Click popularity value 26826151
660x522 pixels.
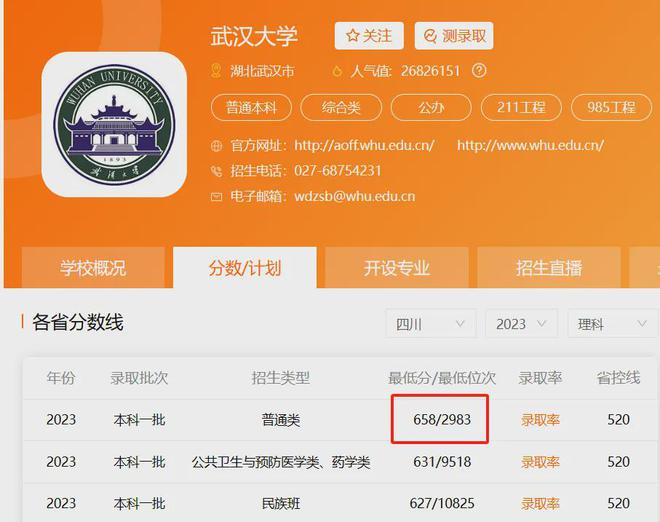click(x=431, y=71)
